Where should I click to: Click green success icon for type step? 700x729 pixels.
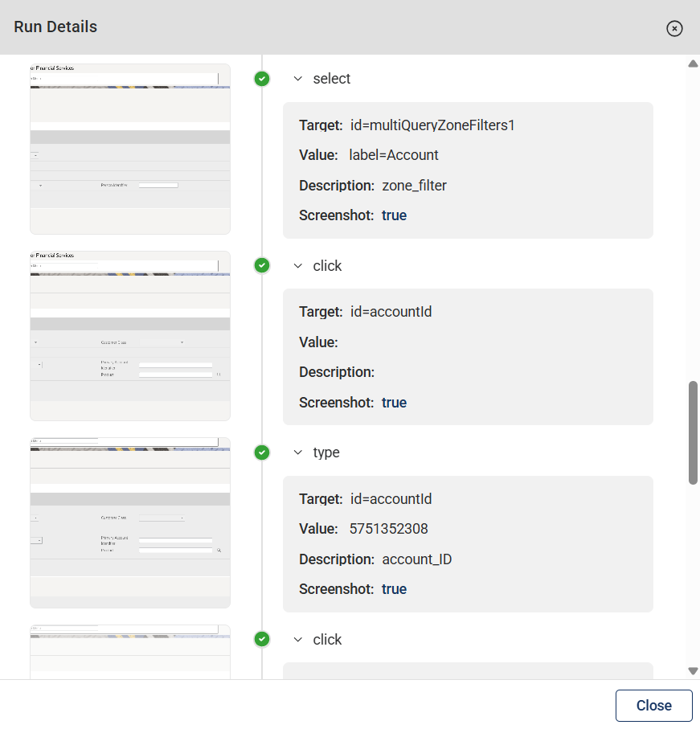coord(262,453)
